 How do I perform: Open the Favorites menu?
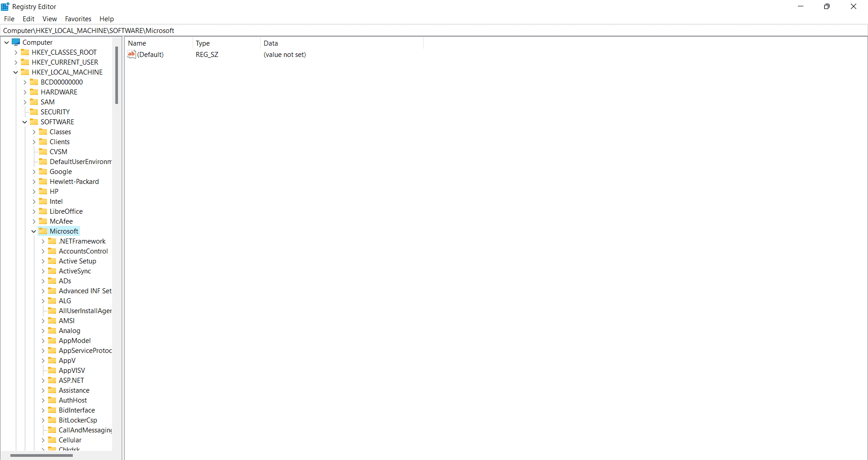pos(78,19)
